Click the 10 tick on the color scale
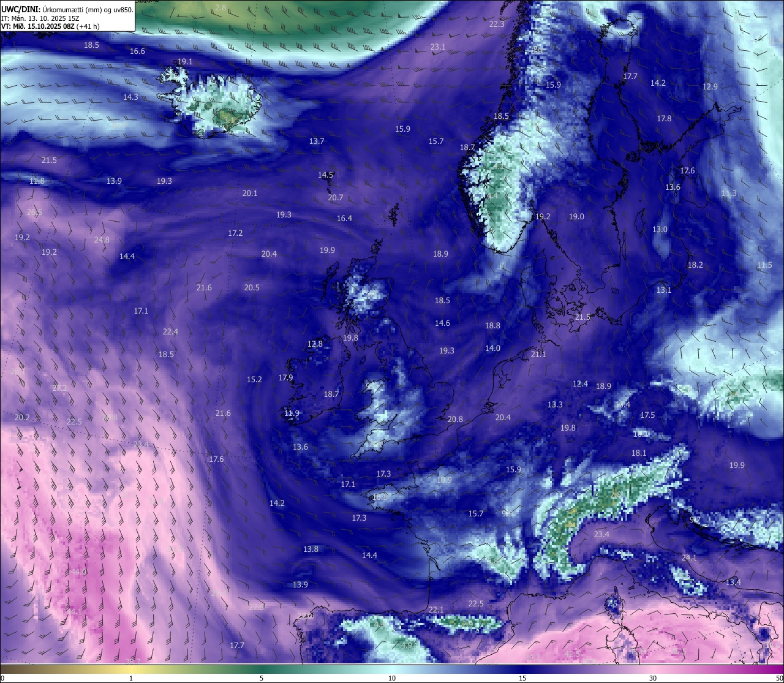The height and width of the screenshot is (683, 784). point(392,678)
